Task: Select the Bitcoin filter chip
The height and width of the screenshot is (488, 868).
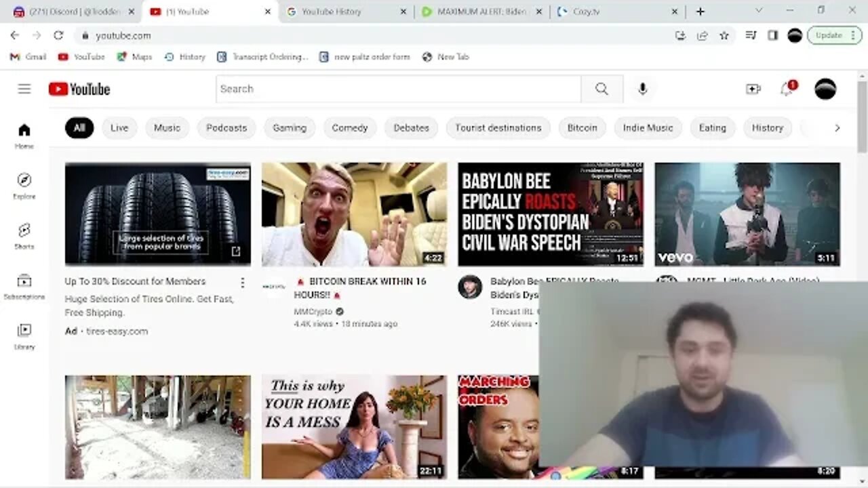Action: pos(583,127)
